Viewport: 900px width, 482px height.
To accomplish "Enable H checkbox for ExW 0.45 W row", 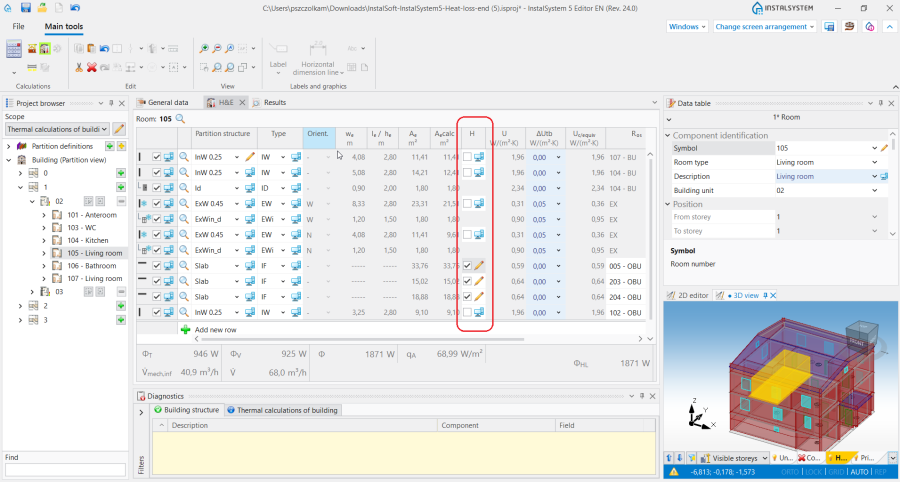I will click(467, 203).
